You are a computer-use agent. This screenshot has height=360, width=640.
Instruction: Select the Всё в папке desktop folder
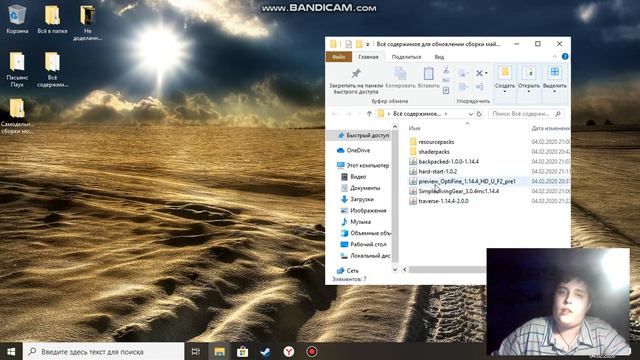tap(52, 19)
